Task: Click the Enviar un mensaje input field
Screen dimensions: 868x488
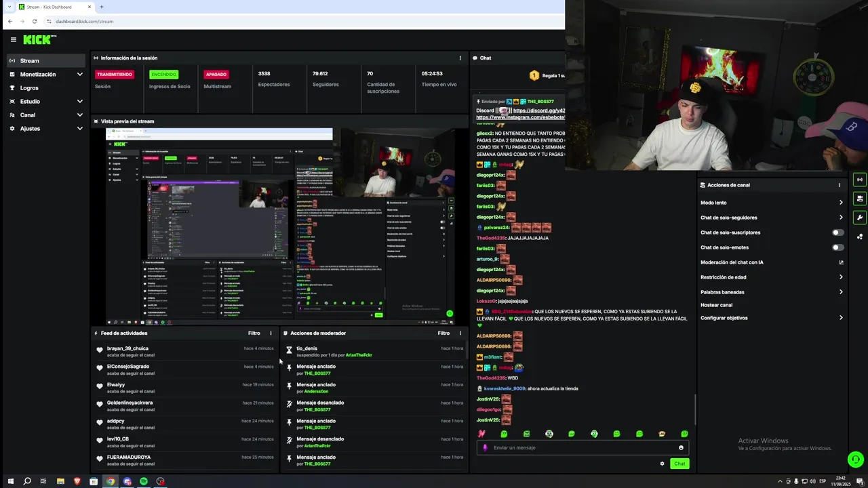Action: point(583,447)
